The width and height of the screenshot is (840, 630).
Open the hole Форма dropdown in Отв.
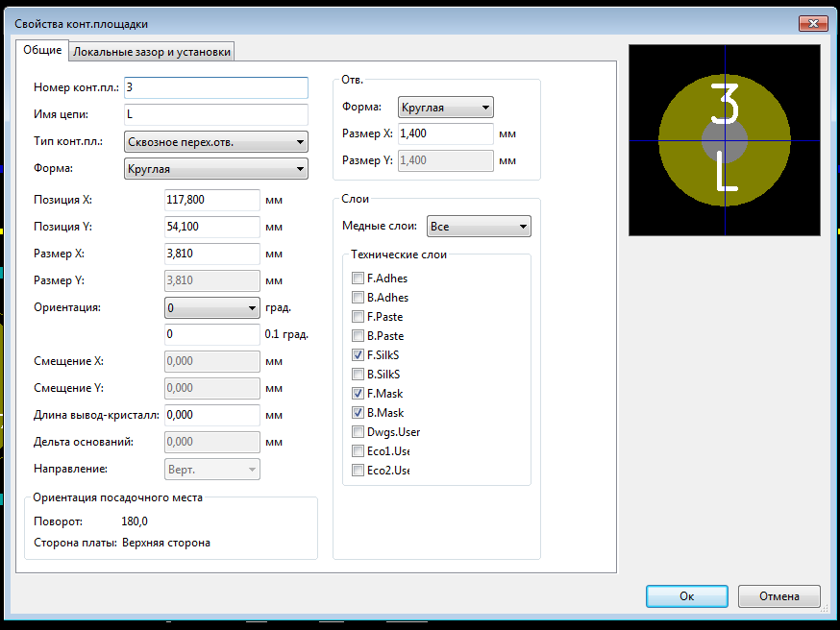pyautogui.click(x=445, y=108)
